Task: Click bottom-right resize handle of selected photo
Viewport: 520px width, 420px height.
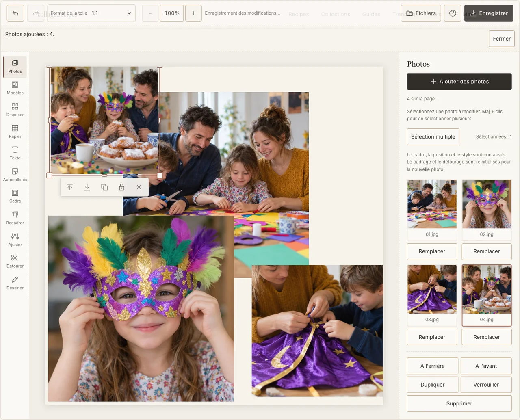Action: pos(160,175)
